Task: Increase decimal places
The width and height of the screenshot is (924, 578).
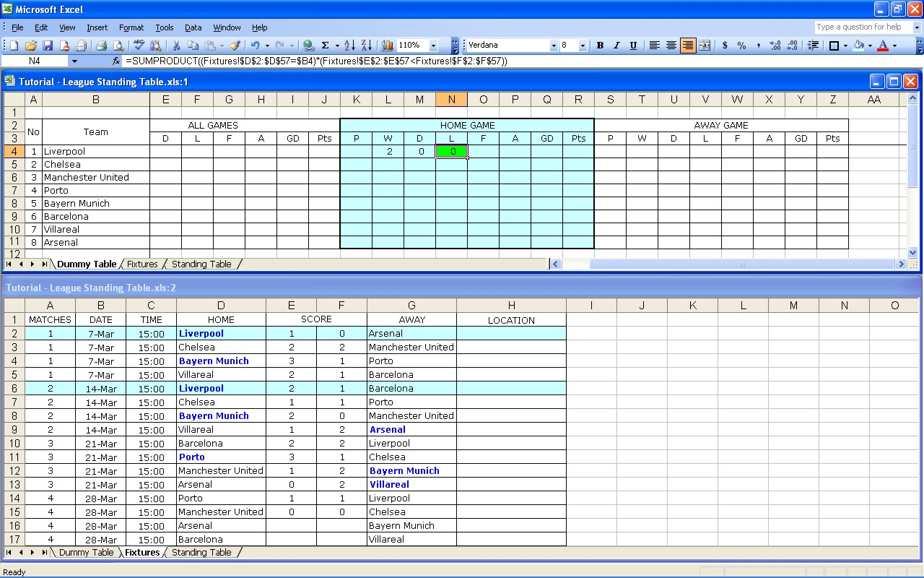Action: [775, 46]
